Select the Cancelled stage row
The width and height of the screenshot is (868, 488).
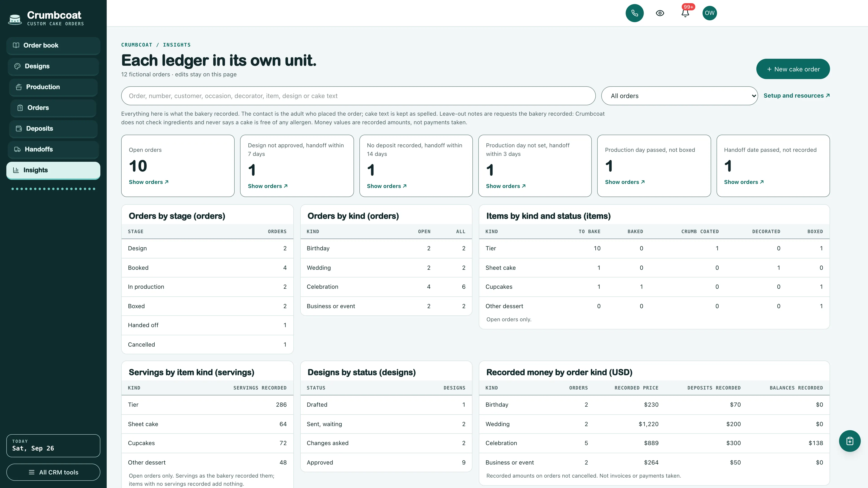(207, 345)
